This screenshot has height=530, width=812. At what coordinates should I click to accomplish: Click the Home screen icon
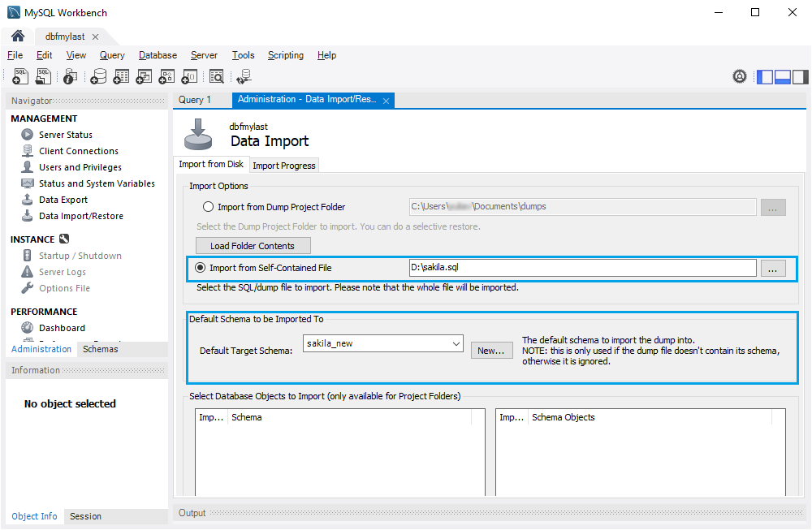16,36
